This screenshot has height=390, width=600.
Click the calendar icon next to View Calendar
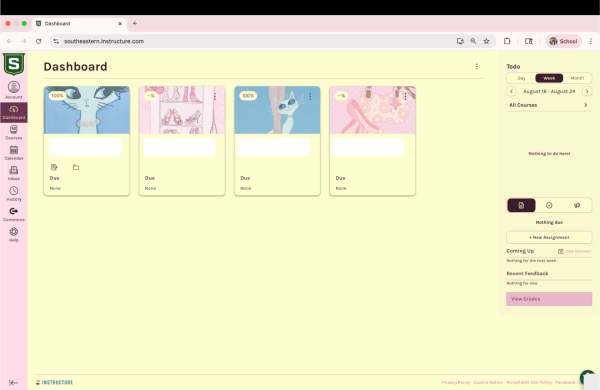561,251
